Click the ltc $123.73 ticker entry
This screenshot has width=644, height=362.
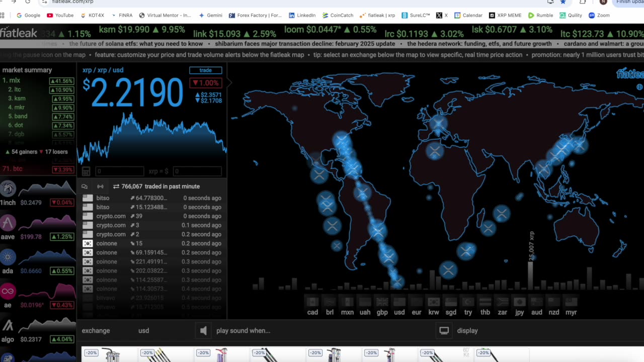[x=602, y=34]
